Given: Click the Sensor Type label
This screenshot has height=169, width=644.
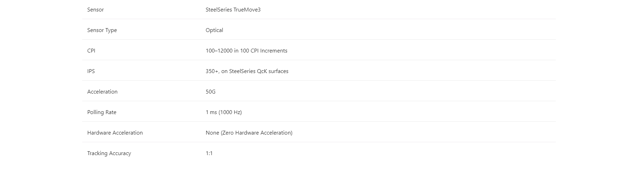Looking at the screenshot, I should click(102, 30).
